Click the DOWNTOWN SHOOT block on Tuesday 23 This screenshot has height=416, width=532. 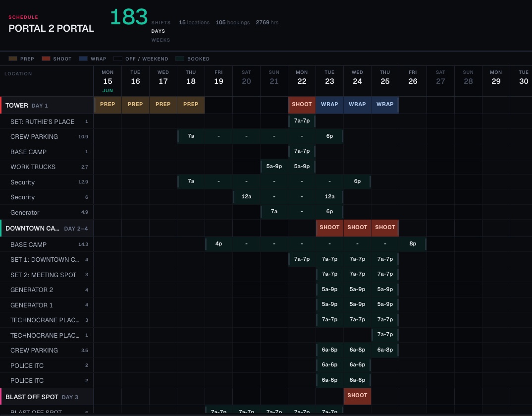point(329,228)
